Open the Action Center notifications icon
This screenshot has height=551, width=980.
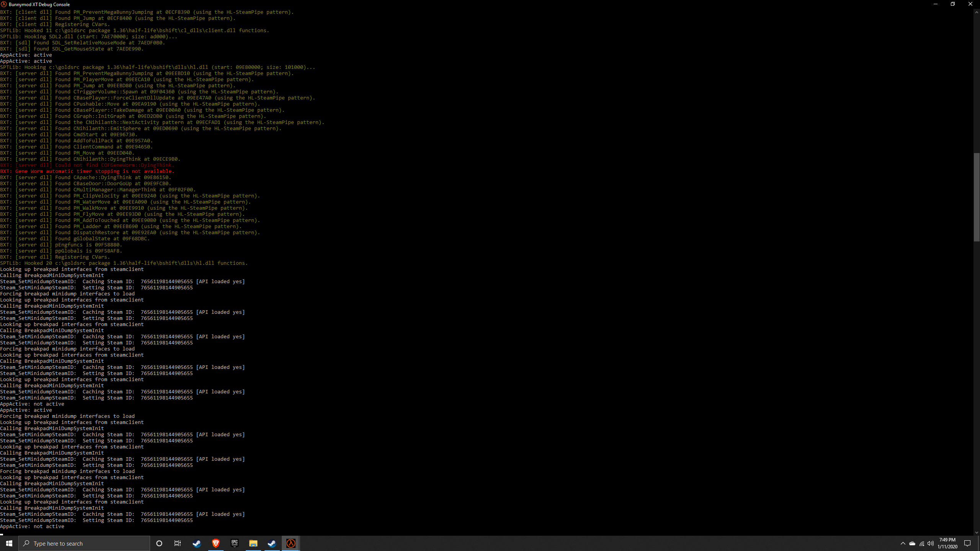coord(967,543)
